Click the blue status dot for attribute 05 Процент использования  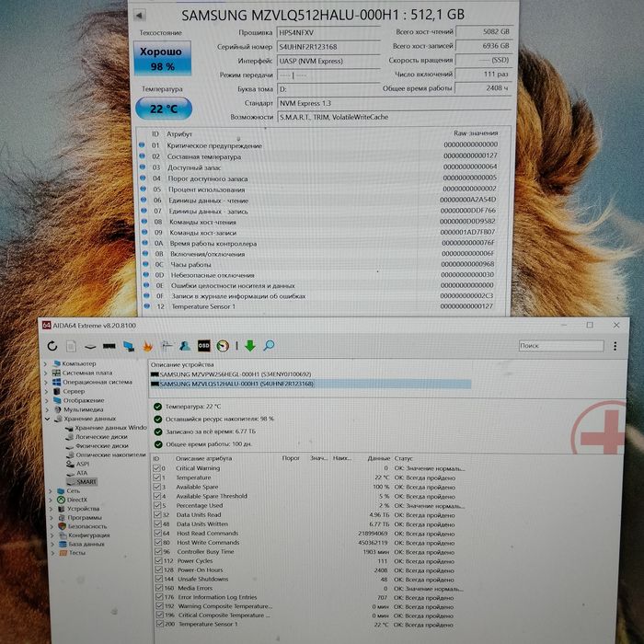click(x=143, y=189)
